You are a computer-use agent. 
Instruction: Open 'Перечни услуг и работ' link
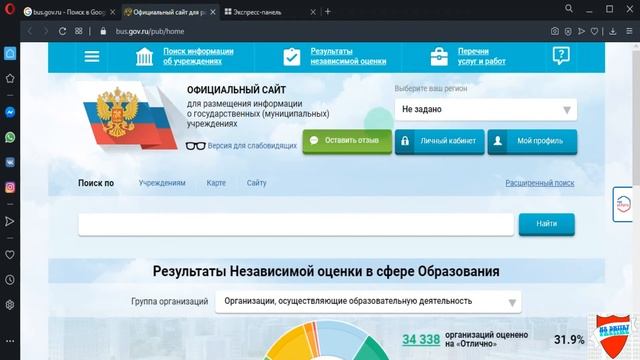pyautogui.click(x=482, y=56)
